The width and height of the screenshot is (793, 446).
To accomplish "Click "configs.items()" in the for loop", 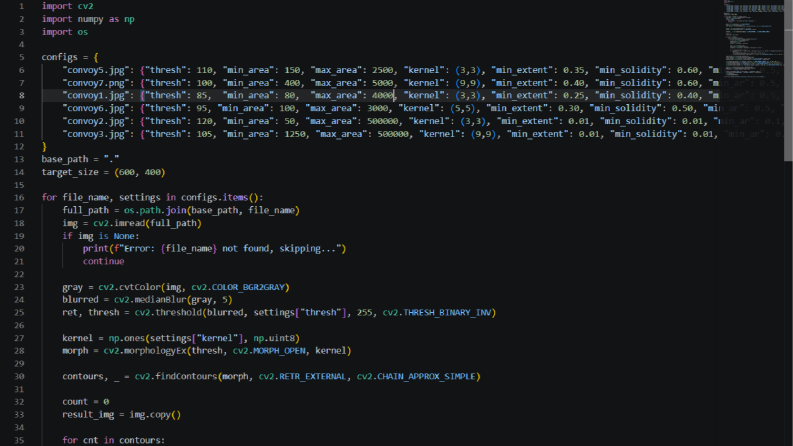I will pos(222,197).
